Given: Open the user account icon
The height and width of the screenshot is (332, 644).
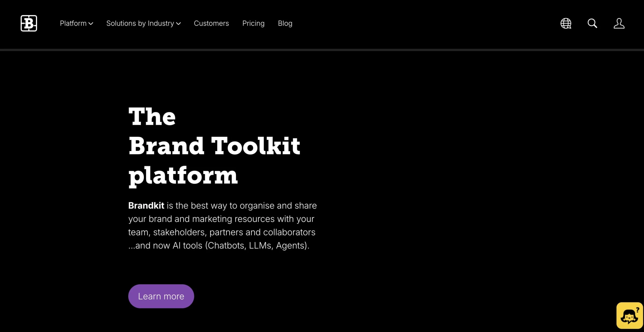Looking at the screenshot, I should [x=619, y=23].
